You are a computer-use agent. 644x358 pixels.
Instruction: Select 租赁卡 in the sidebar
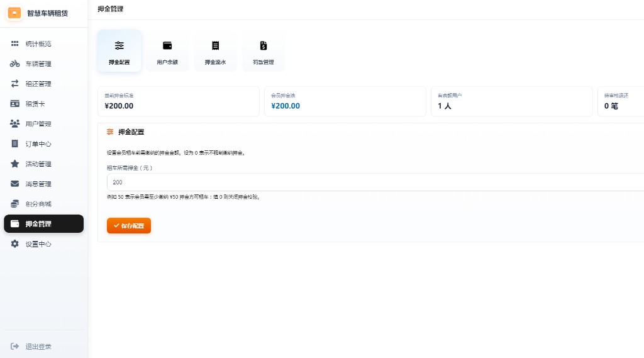pyautogui.click(x=43, y=104)
